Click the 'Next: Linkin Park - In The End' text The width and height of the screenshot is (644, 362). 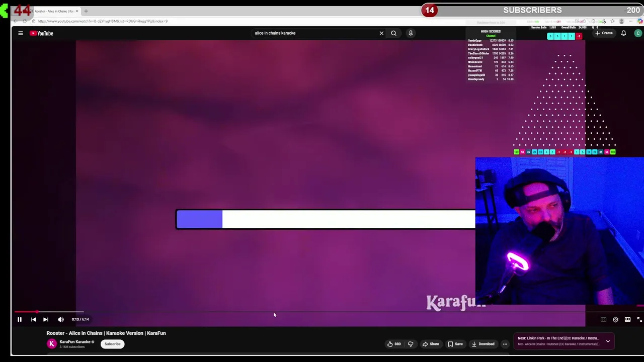coord(558,338)
